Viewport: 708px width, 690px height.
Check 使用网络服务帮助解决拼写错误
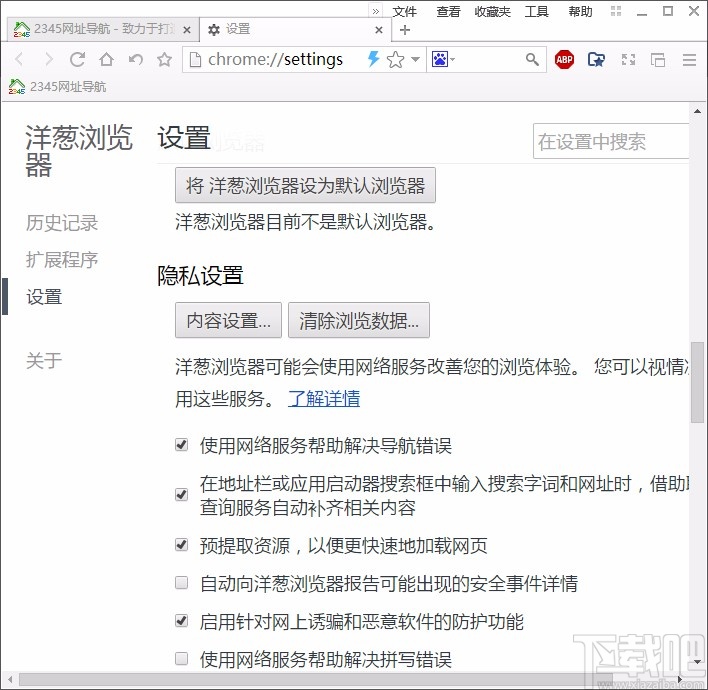pyautogui.click(x=182, y=659)
